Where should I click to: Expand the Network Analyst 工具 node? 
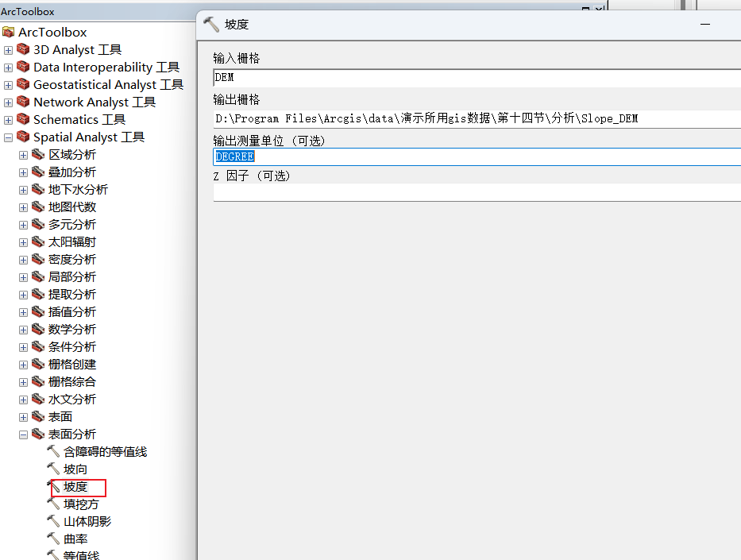click(x=8, y=102)
